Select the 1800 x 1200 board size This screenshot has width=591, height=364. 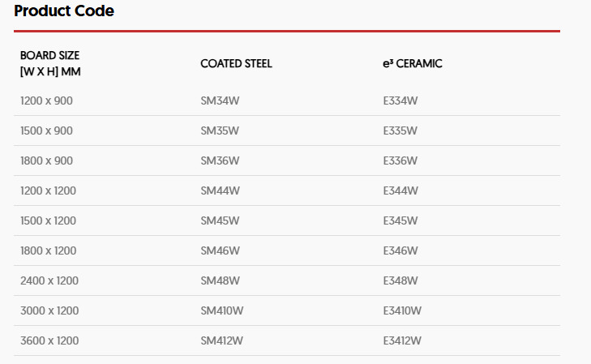click(x=48, y=251)
